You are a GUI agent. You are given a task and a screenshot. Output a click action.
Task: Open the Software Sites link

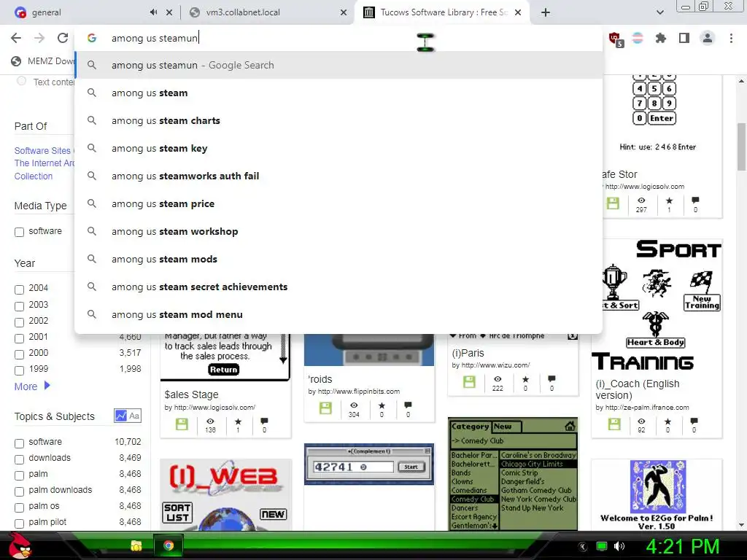[x=42, y=150]
